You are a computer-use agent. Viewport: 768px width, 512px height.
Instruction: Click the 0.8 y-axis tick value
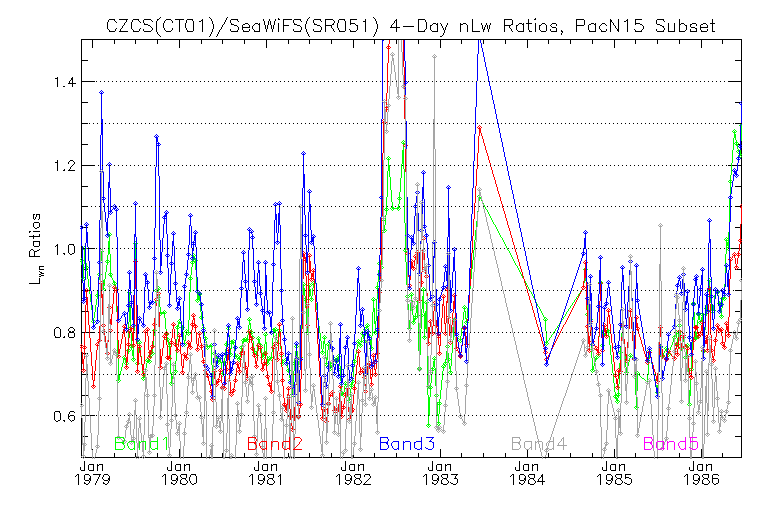pyautogui.click(x=64, y=333)
